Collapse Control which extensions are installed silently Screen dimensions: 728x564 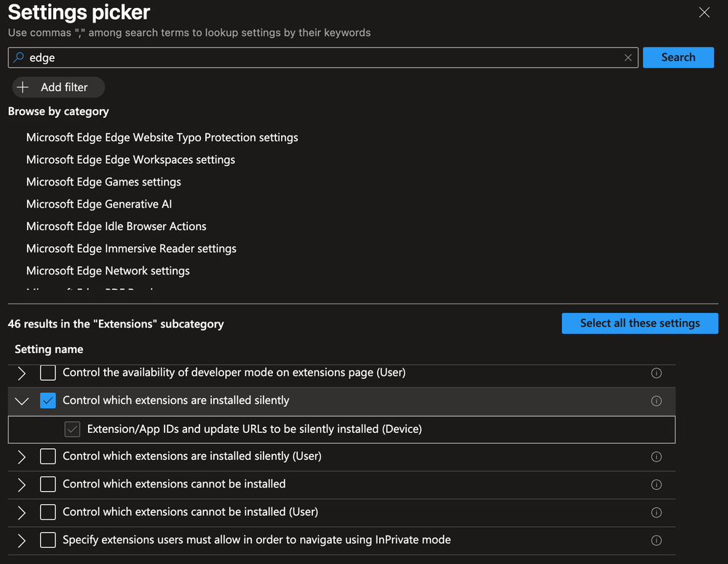tap(22, 401)
